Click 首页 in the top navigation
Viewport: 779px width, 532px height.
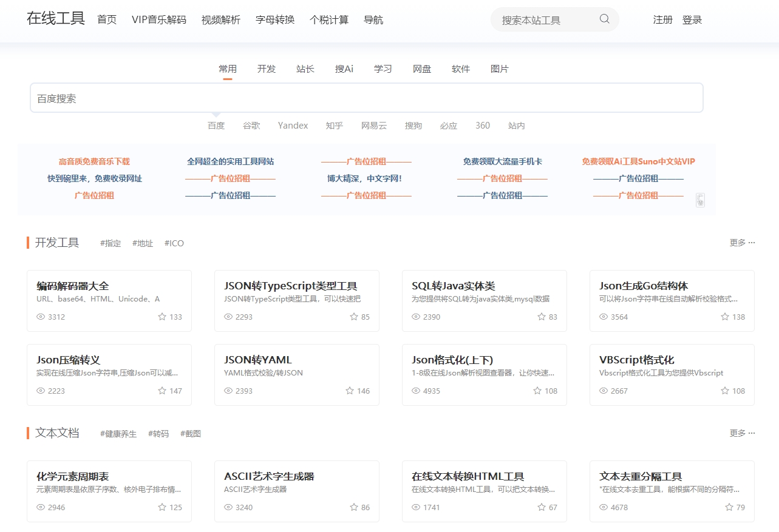tap(107, 19)
